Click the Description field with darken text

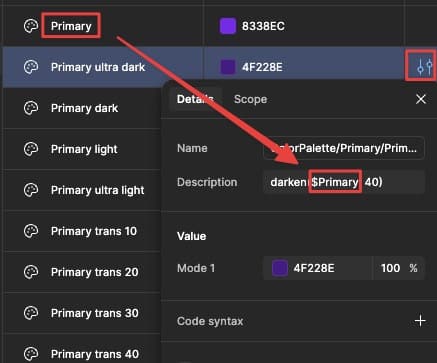click(x=344, y=182)
